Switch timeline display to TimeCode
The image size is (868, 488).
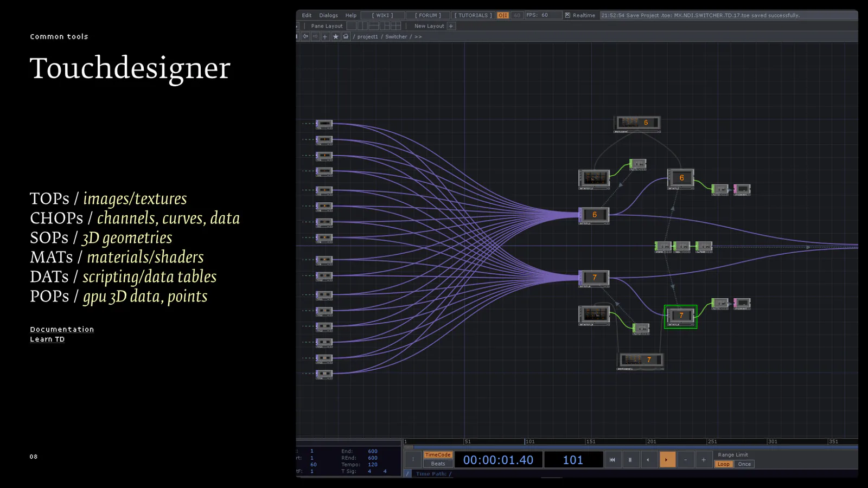(x=438, y=455)
